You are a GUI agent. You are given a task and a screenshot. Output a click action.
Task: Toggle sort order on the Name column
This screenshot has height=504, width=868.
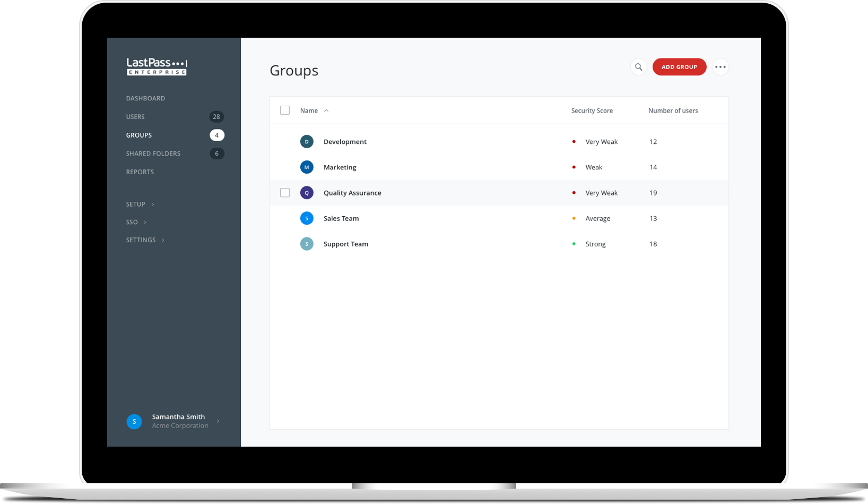click(x=314, y=110)
